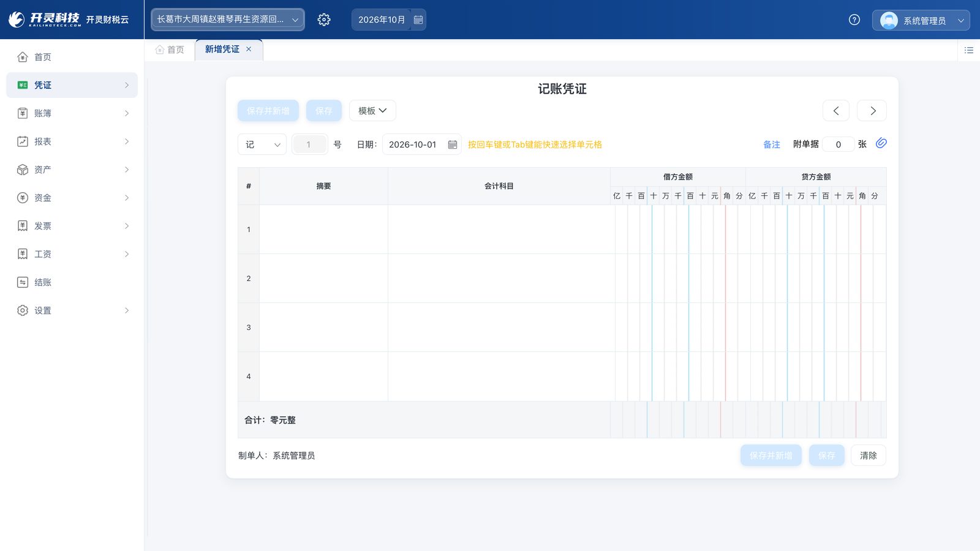This screenshot has width=980, height=551.
Task: Expand the 报表 menu chevron
Action: [x=127, y=141]
